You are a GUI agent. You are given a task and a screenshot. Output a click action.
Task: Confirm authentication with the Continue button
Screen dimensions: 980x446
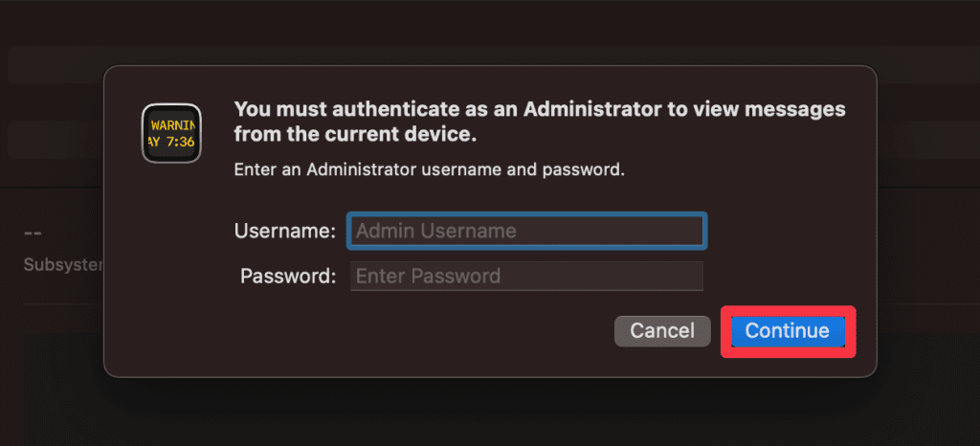click(x=788, y=331)
